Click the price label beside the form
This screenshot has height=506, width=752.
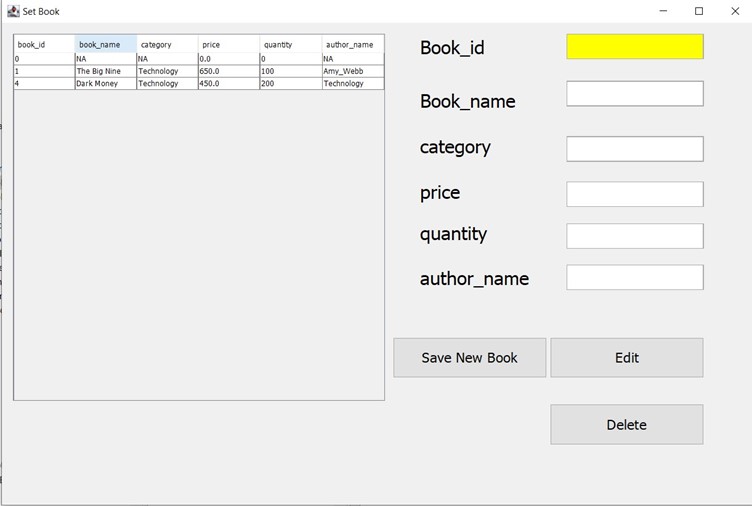pyautogui.click(x=440, y=193)
